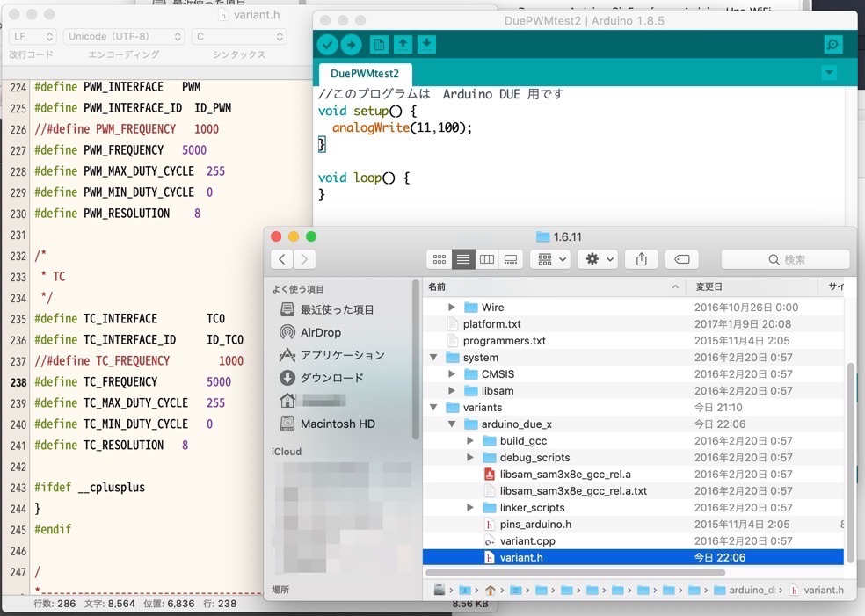The width and height of the screenshot is (865, 616).
Task: Click the 1.6.11 Finder window title folder
Action: pyautogui.click(x=559, y=236)
